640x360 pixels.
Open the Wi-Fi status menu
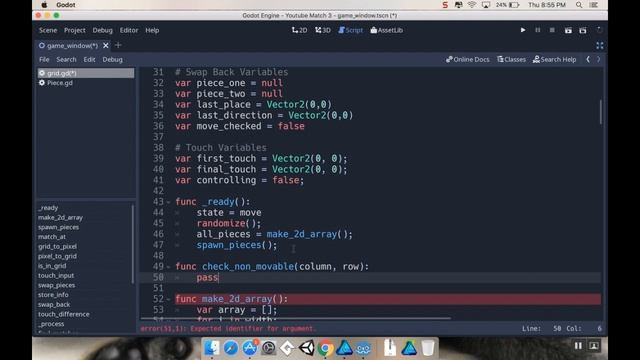(472, 5)
